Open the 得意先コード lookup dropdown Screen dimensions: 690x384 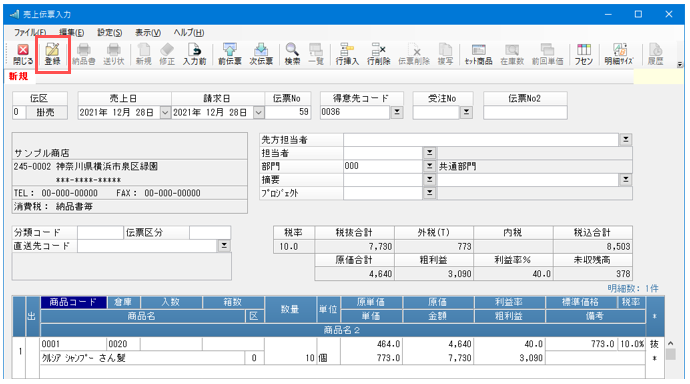397,112
